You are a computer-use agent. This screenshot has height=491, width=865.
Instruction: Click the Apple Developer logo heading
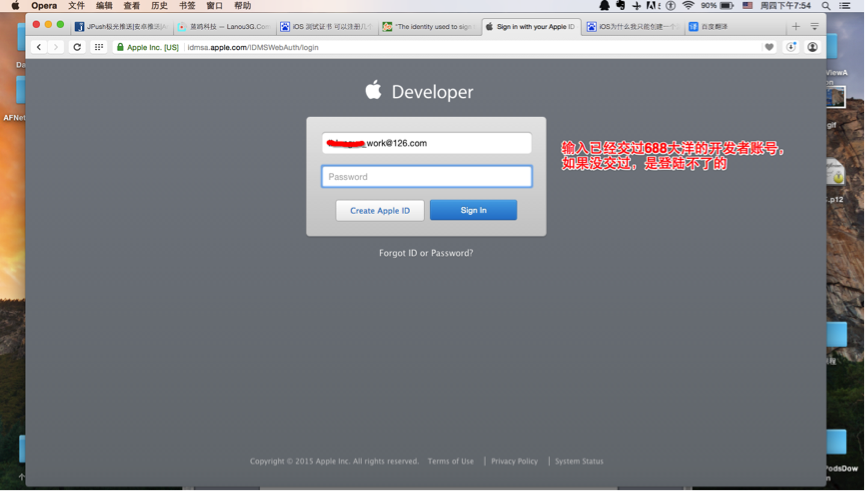pyautogui.click(x=419, y=91)
